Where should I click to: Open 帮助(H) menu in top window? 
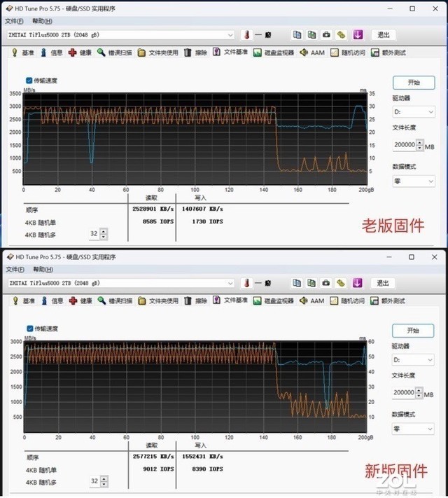(42, 21)
